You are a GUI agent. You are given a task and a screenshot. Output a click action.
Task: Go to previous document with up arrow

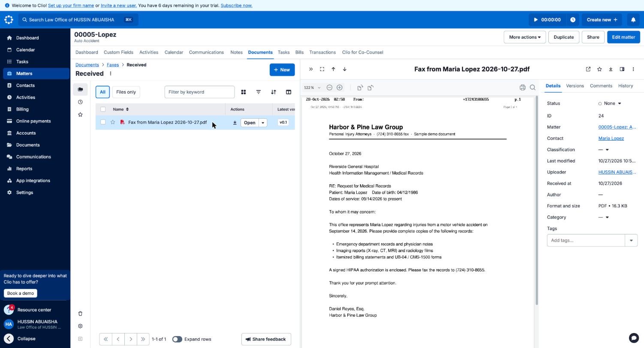(333, 69)
